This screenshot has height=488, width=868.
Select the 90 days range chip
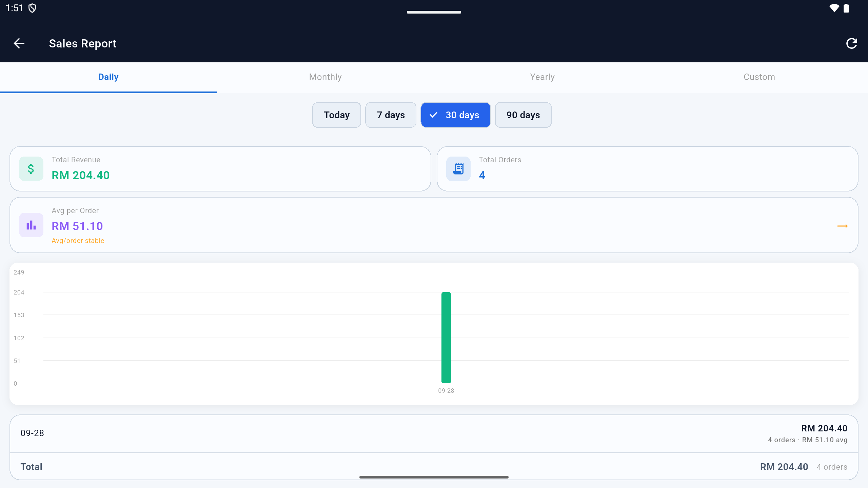coord(523,115)
